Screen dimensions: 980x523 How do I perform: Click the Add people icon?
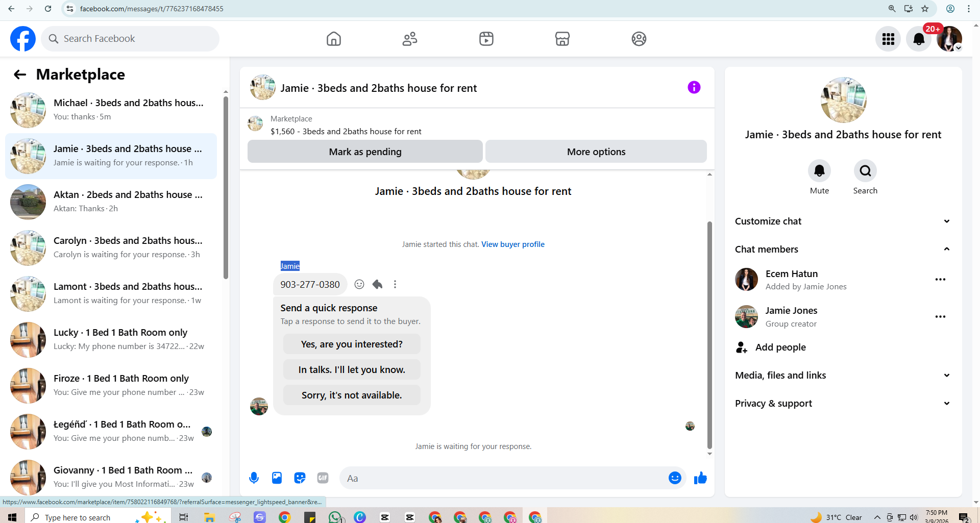[742, 347]
